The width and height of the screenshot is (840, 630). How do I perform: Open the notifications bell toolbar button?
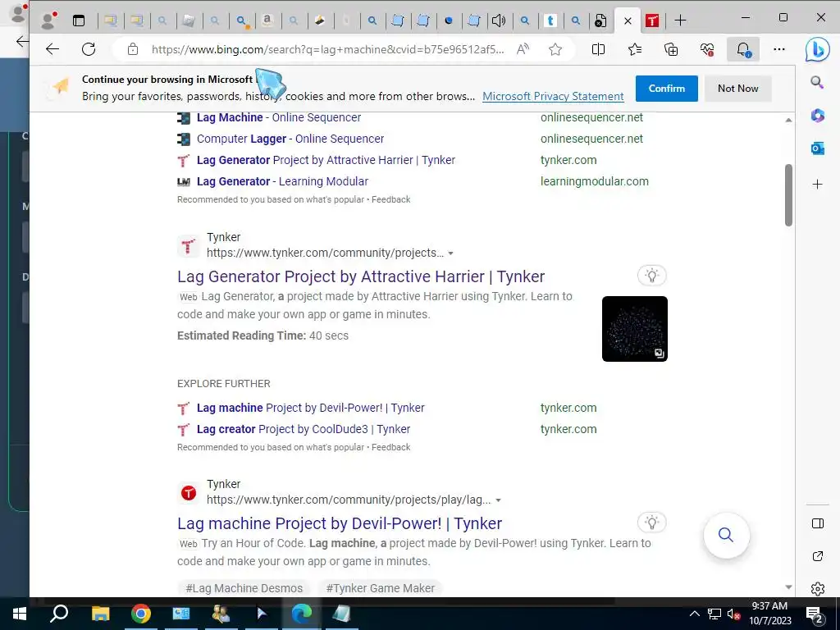click(x=743, y=49)
